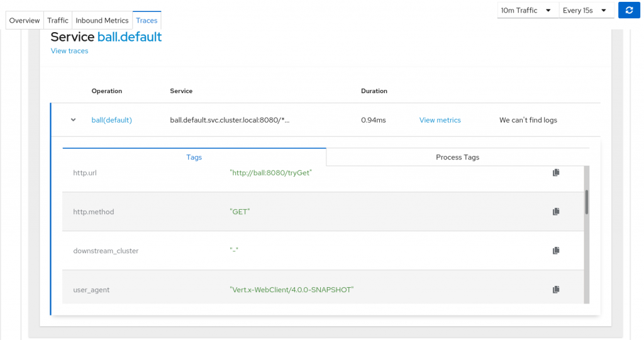Open the View metrics link
This screenshot has width=644, height=340.
tap(440, 120)
